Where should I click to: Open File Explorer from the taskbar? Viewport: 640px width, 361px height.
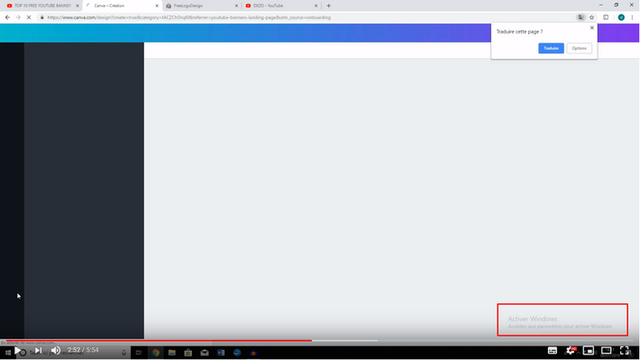tap(172, 352)
